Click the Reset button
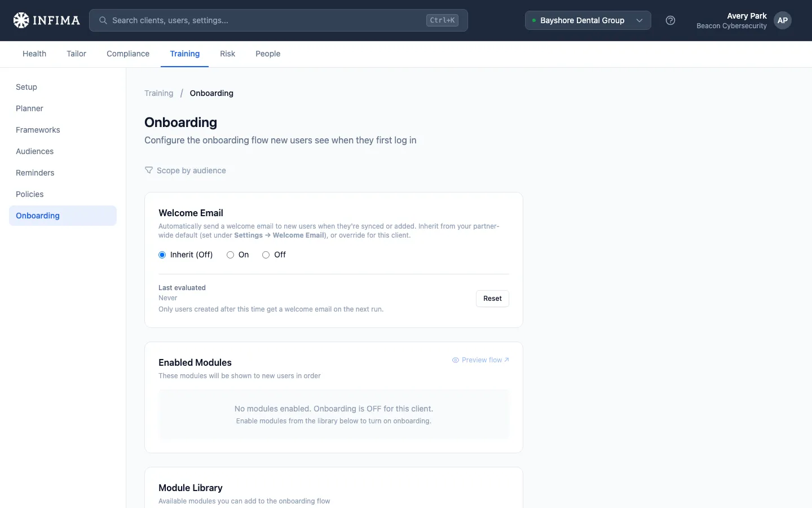Image resolution: width=812 pixels, height=508 pixels. pos(492,299)
